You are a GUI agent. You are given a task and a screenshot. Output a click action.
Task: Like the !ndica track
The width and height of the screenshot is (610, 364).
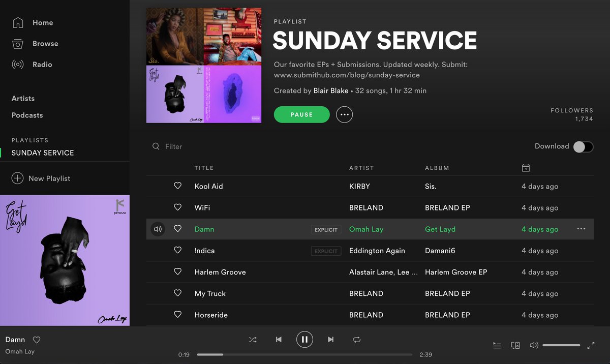pyautogui.click(x=178, y=250)
